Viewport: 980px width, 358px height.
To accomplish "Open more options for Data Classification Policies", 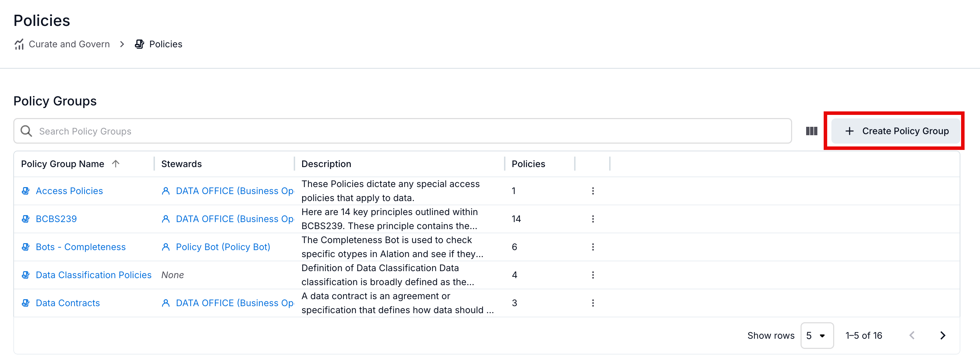I will pyautogui.click(x=593, y=275).
